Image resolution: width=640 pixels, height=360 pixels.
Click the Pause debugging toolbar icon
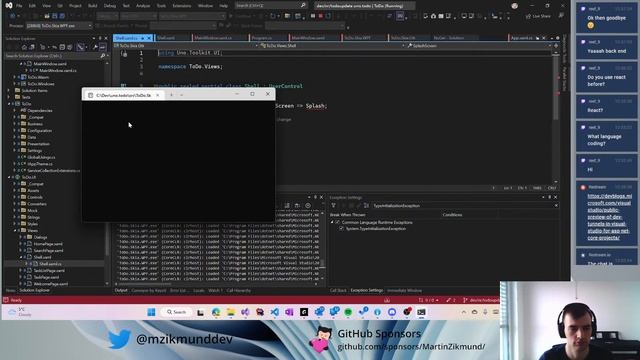click(313, 16)
